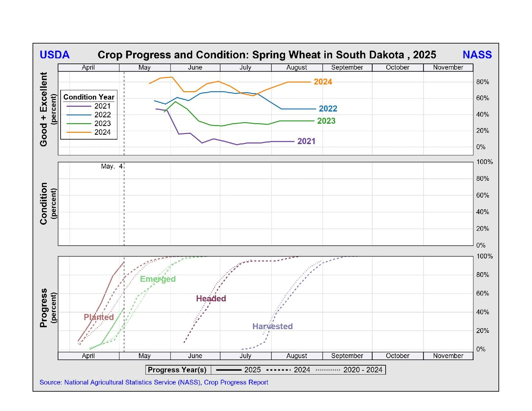Viewport: 532px width, 411px height.
Task: Click purple 2021 swatch in Condition Year legend
Action: pos(79,106)
